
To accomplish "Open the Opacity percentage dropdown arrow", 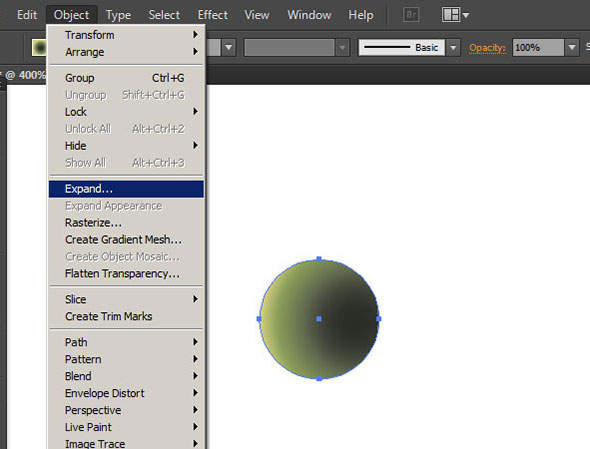I will coord(572,48).
